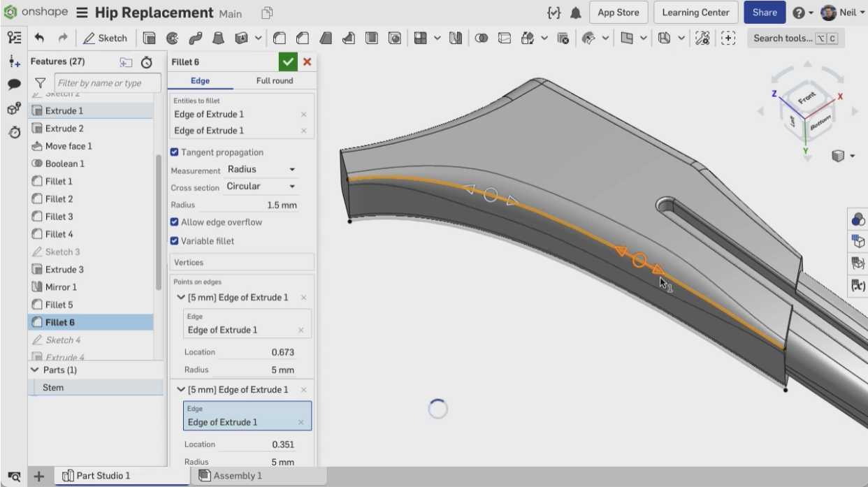868x487 pixels.
Task: Switch to the Full round tab
Action: coord(275,81)
